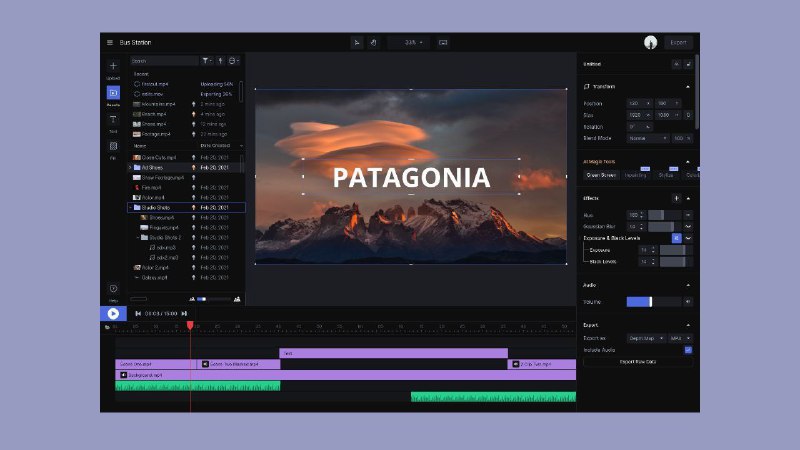Viewport: 800px width, 450px height.
Task: Select Show Footage.mp4 asset
Action: click(158, 178)
